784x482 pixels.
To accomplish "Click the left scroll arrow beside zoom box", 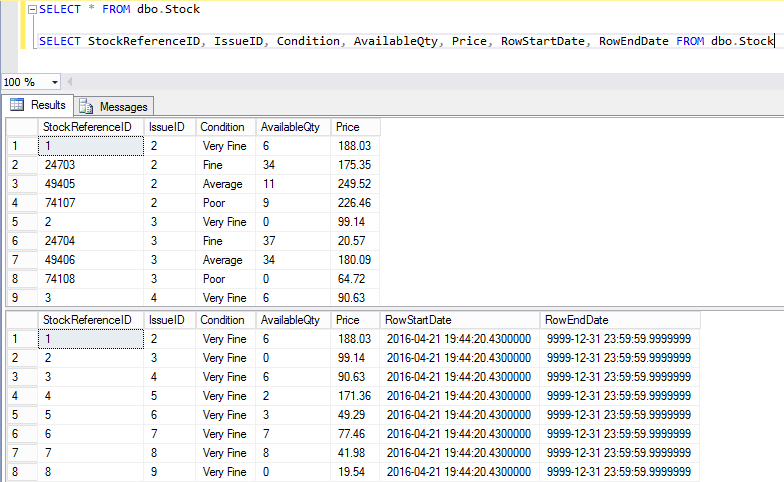I will 70,82.
